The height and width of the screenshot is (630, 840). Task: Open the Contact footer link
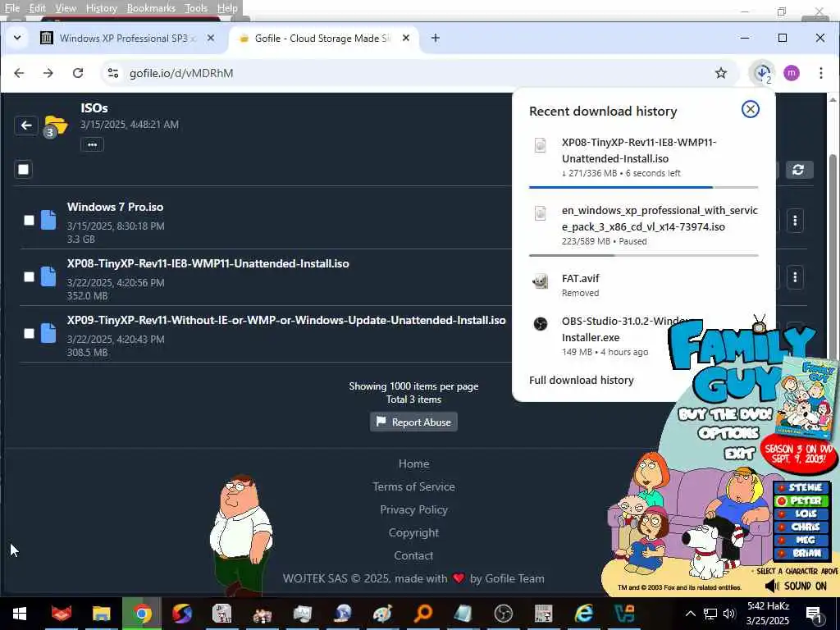tap(413, 556)
